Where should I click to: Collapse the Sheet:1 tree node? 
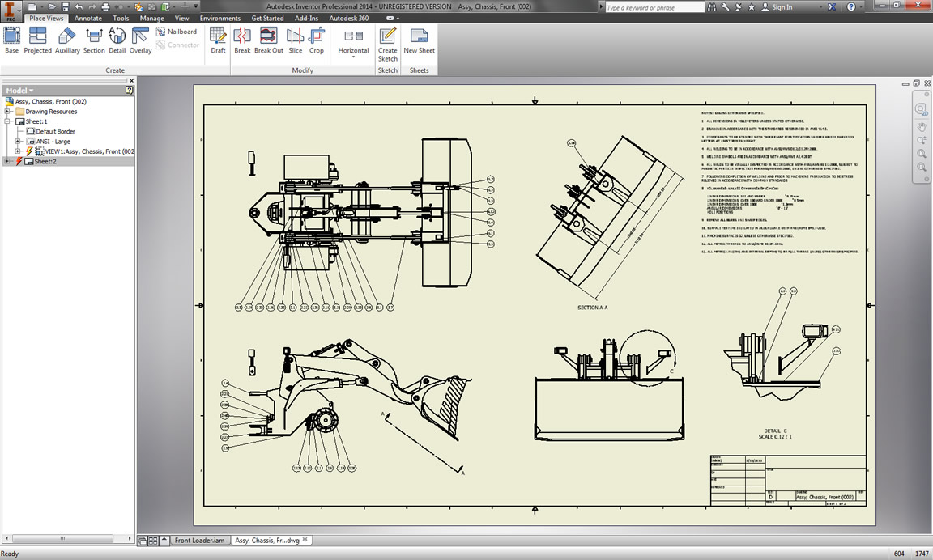tap(8, 121)
